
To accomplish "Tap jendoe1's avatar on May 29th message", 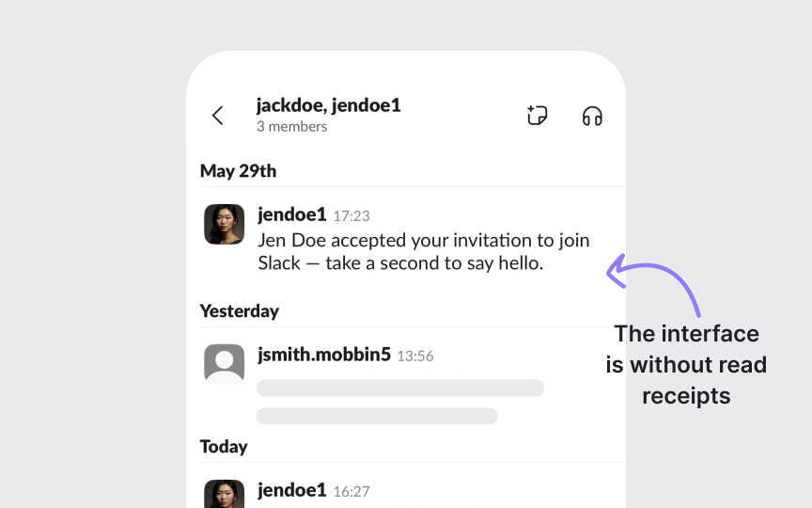I will click(x=225, y=225).
